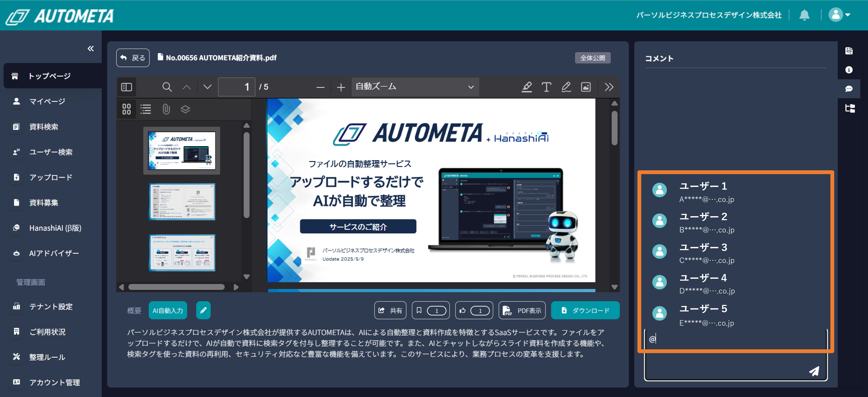
Task: Select the text annotation tool
Action: (x=546, y=87)
